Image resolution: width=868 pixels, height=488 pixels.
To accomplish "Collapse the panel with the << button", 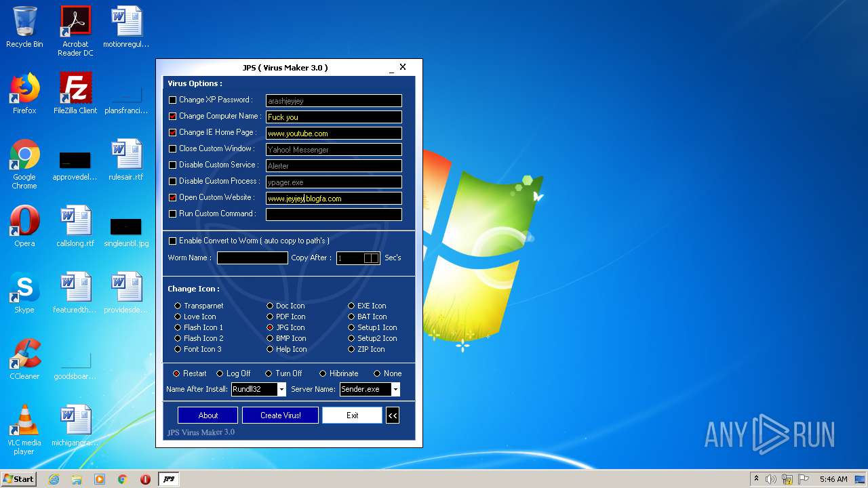I will [x=393, y=415].
